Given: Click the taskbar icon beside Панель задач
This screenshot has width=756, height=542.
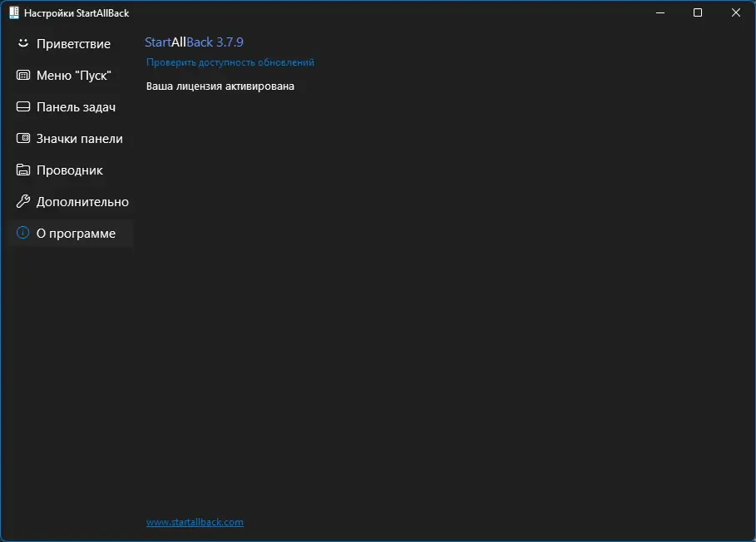Looking at the screenshot, I should [23, 106].
